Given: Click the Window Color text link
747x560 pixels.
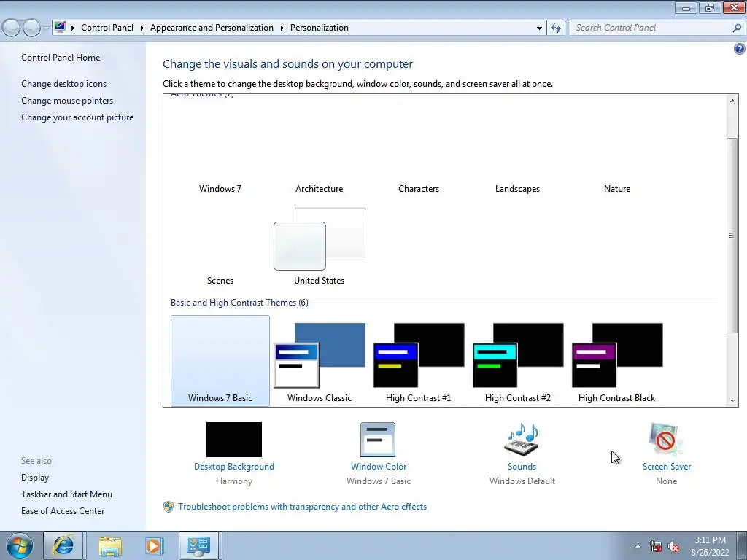Looking at the screenshot, I should (x=379, y=467).
